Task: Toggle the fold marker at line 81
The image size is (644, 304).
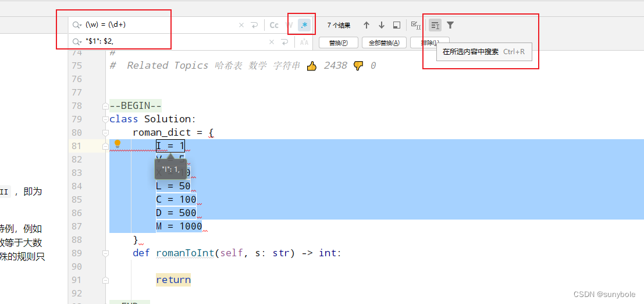Action: click(x=105, y=146)
